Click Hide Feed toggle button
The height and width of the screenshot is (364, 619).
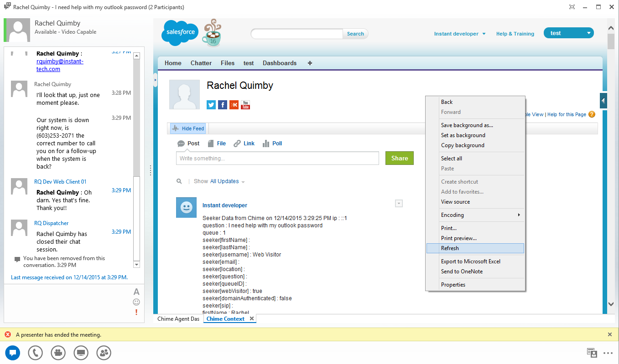[188, 128]
